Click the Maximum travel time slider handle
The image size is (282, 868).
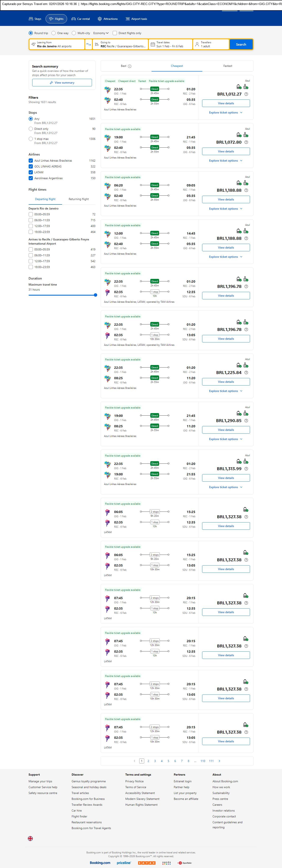[x=95, y=295]
